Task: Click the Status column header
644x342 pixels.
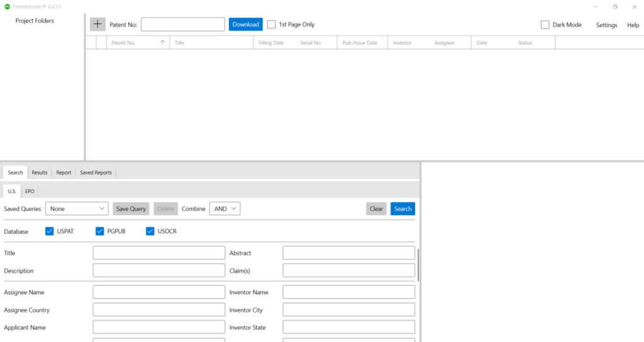Action: tap(525, 43)
